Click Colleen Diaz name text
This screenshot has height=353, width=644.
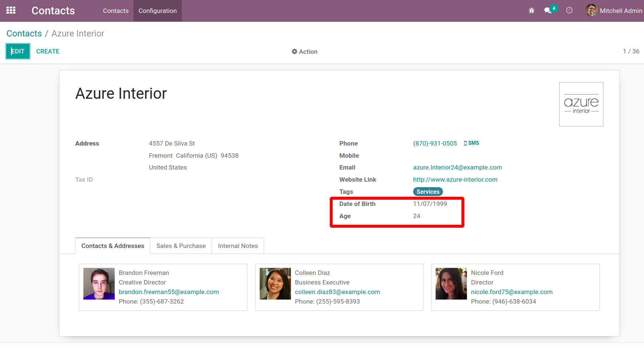pos(312,273)
